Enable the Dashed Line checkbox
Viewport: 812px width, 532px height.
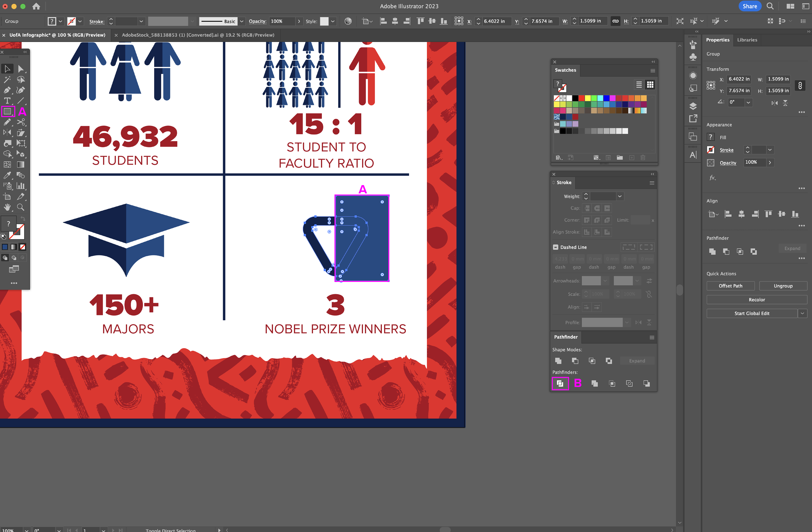(555, 247)
